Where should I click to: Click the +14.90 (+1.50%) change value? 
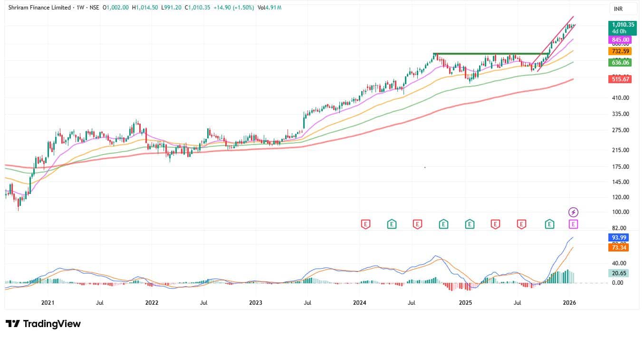[234, 8]
